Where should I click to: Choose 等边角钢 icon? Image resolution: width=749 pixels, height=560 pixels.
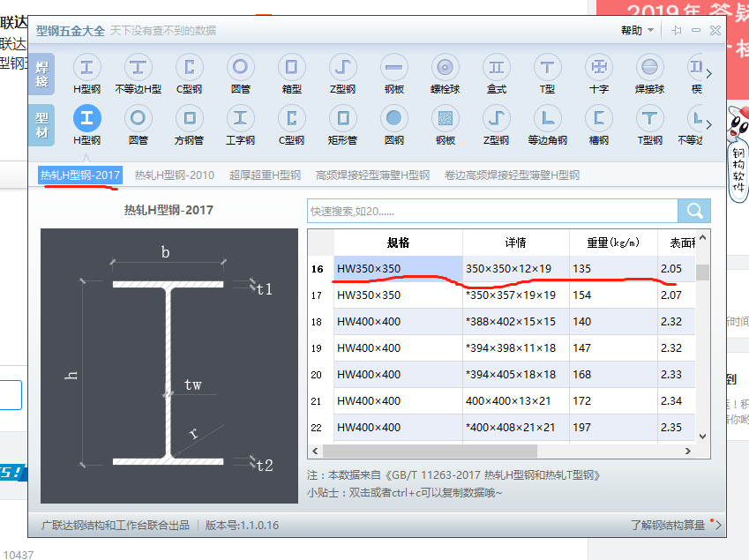pos(548,118)
